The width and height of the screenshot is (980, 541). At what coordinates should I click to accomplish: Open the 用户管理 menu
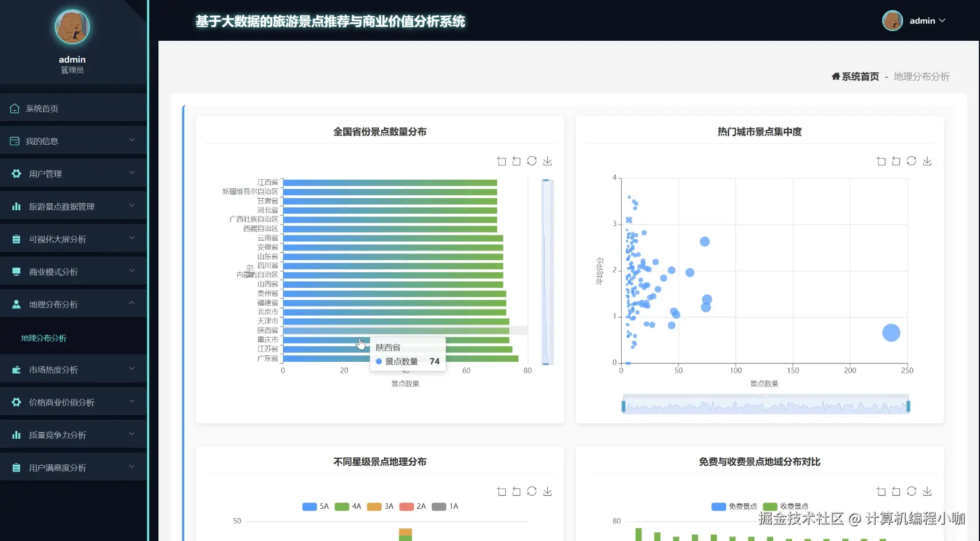pos(73,173)
